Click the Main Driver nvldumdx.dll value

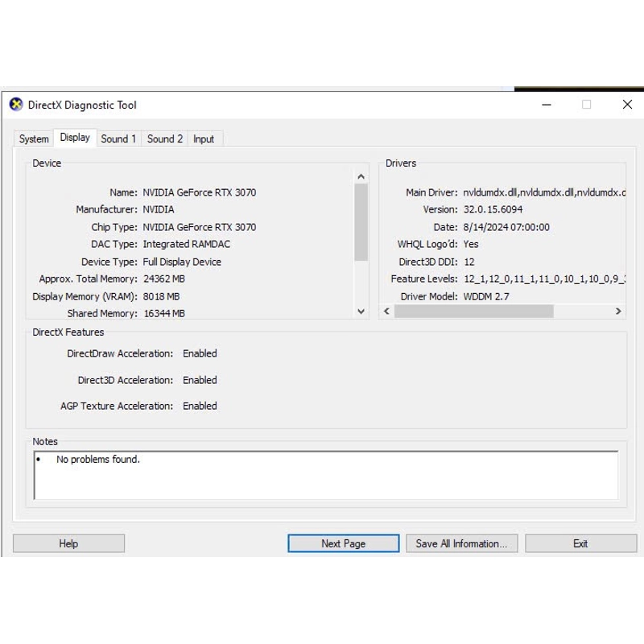pos(544,192)
